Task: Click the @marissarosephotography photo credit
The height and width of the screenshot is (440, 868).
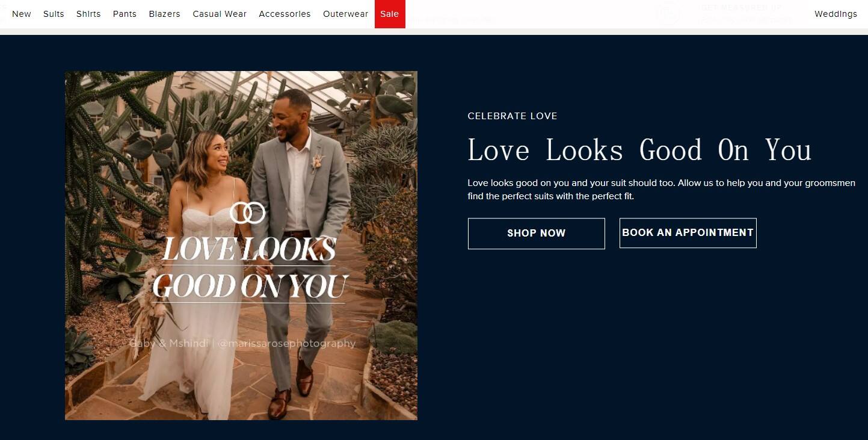Action: point(286,344)
